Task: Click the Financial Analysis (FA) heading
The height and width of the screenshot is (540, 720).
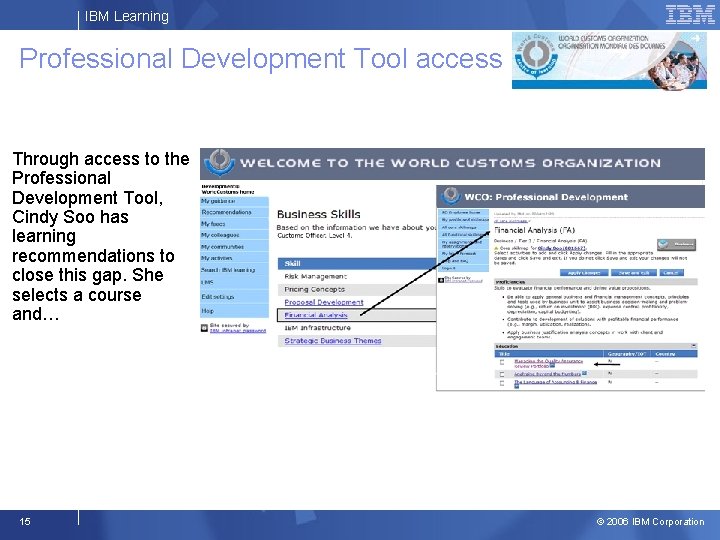Action: pos(534,230)
